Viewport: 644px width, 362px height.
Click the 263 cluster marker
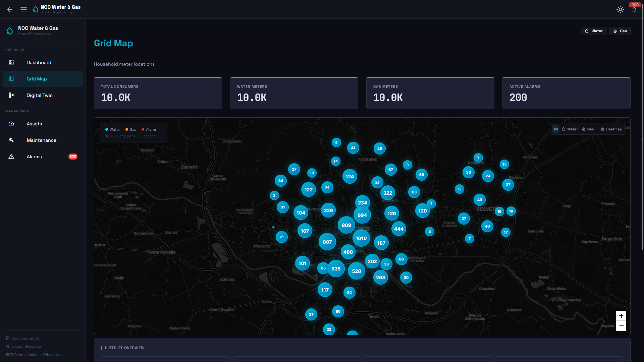pos(381,278)
